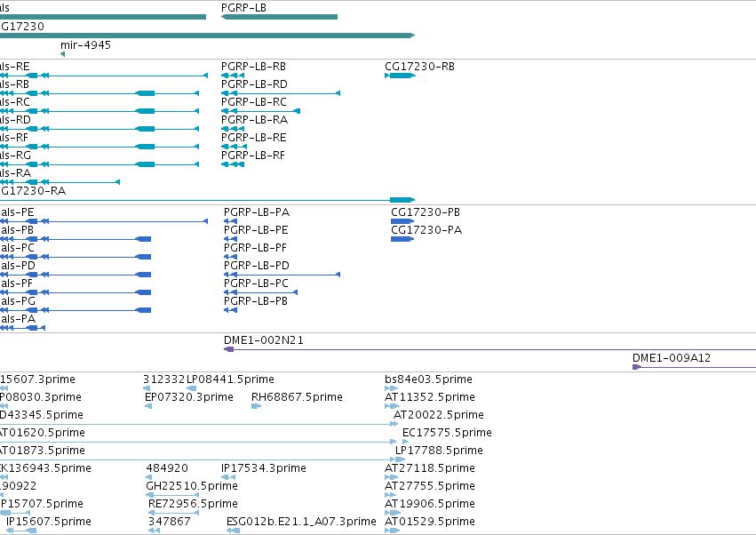The width and height of the screenshot is (756, 535).
Task: Click the PGRP-LB-RD transcript line
Action: pyautogui.click(x=281, y=93)
